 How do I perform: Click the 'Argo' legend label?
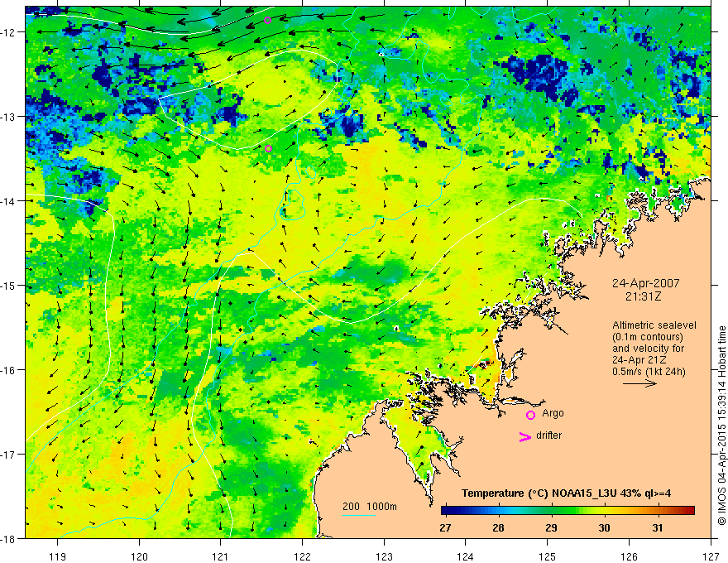click(553, 413)
